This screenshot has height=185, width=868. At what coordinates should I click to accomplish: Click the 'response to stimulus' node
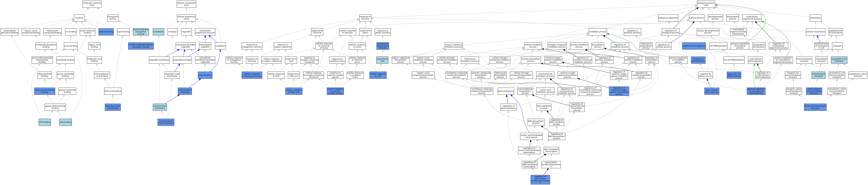point(365,18)
